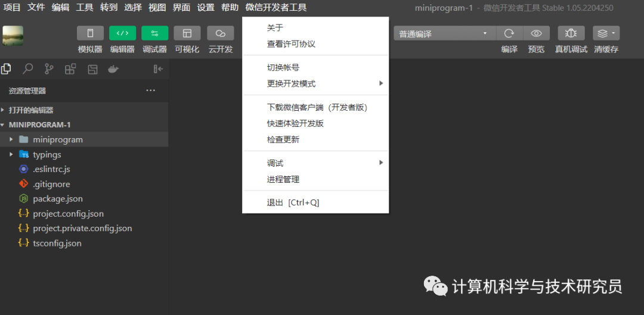Open the 界面 menu
The width and height of the screenshot is (644, 315).
[181, 7]
